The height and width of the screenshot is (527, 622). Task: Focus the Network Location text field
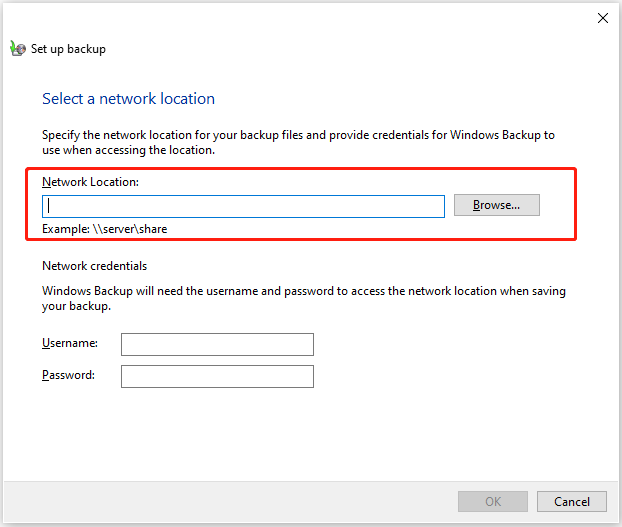[243, 206]
